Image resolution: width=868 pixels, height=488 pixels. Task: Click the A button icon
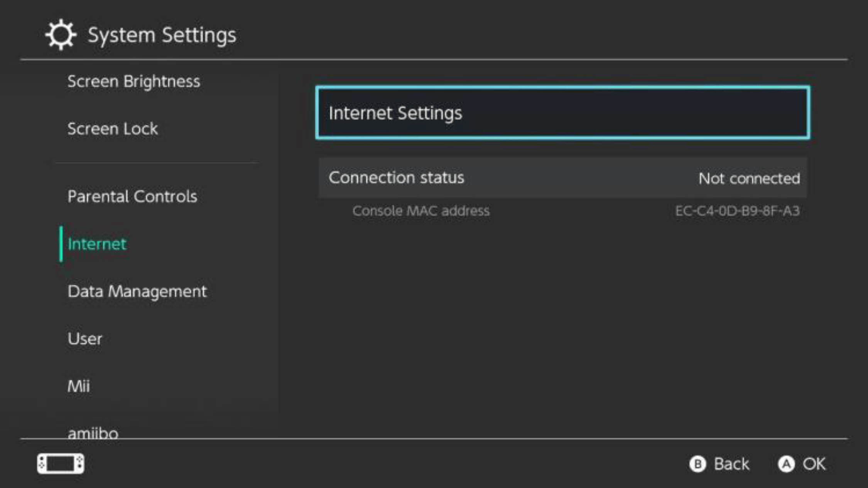point(786,464)
